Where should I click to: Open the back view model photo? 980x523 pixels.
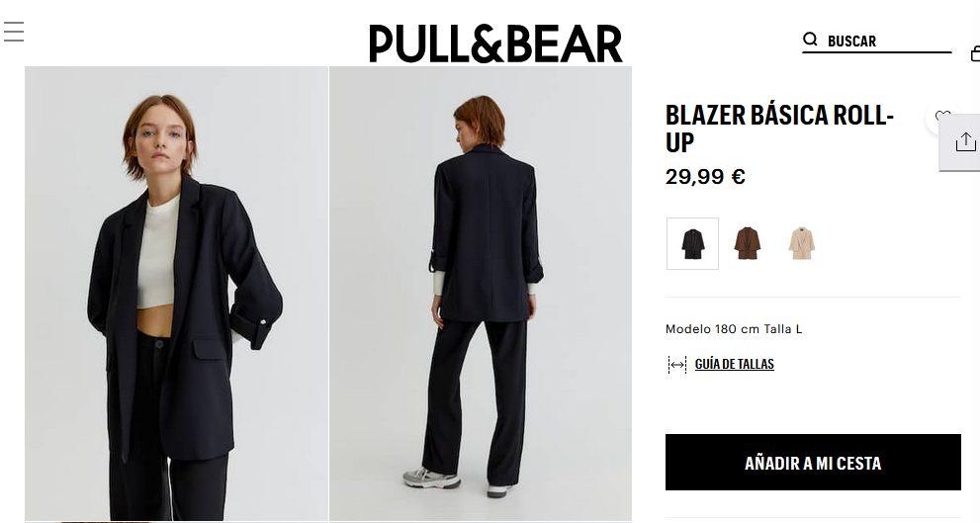click(x=481, y=294)
